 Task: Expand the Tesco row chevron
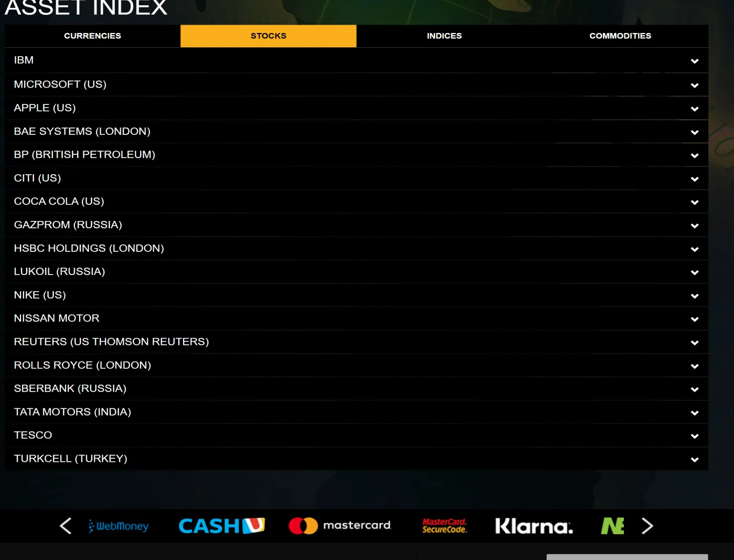(x=695, y=436)
